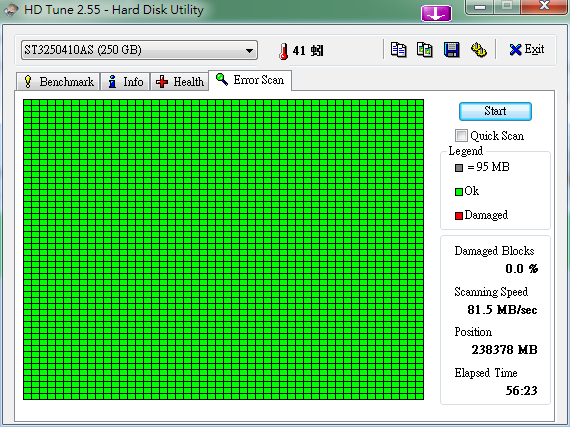570x427 pixels.
Task: Click the Damaged Blocks label
Action: (494, 251)
